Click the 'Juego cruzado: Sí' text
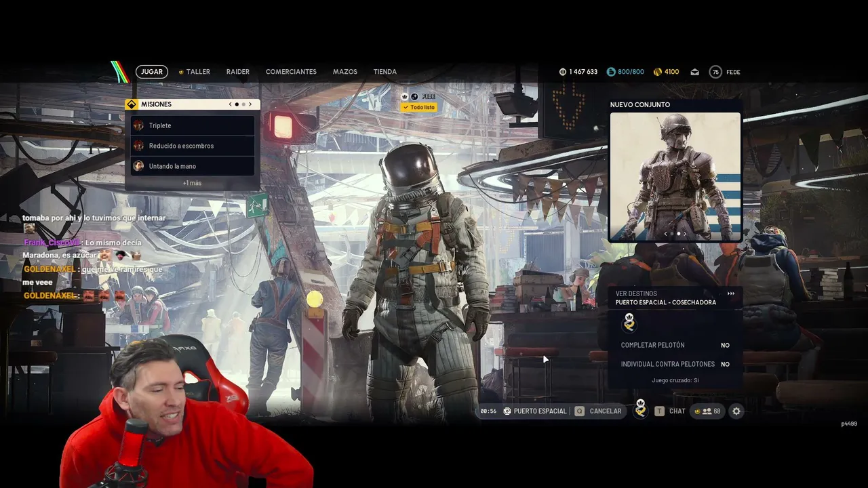This screenshot has height=488, width=868. (675, 380)
